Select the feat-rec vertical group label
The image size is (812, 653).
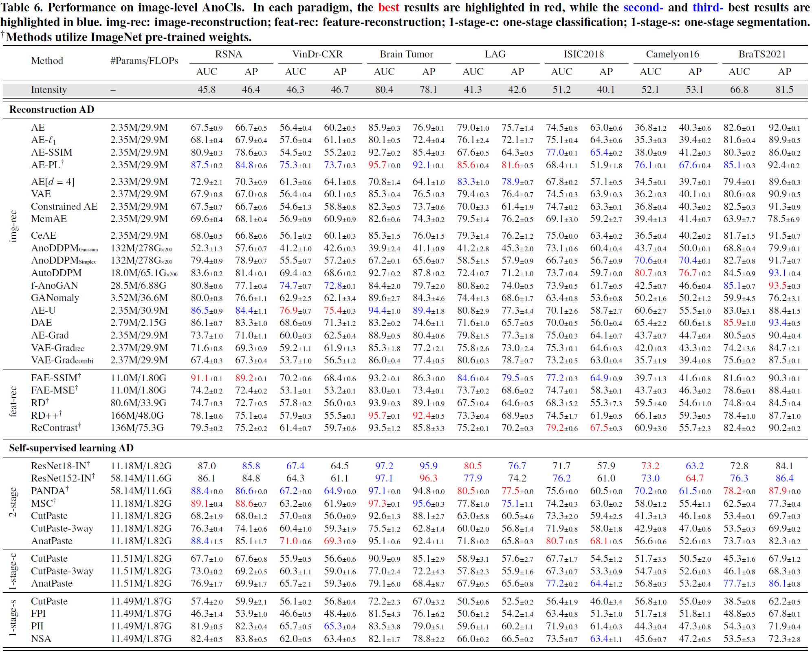(13, 402)
